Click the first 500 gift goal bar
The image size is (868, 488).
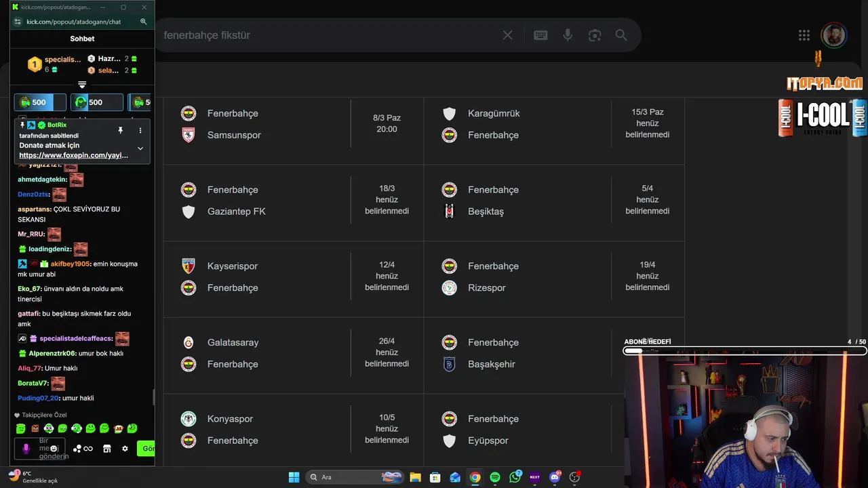point(40,102)
